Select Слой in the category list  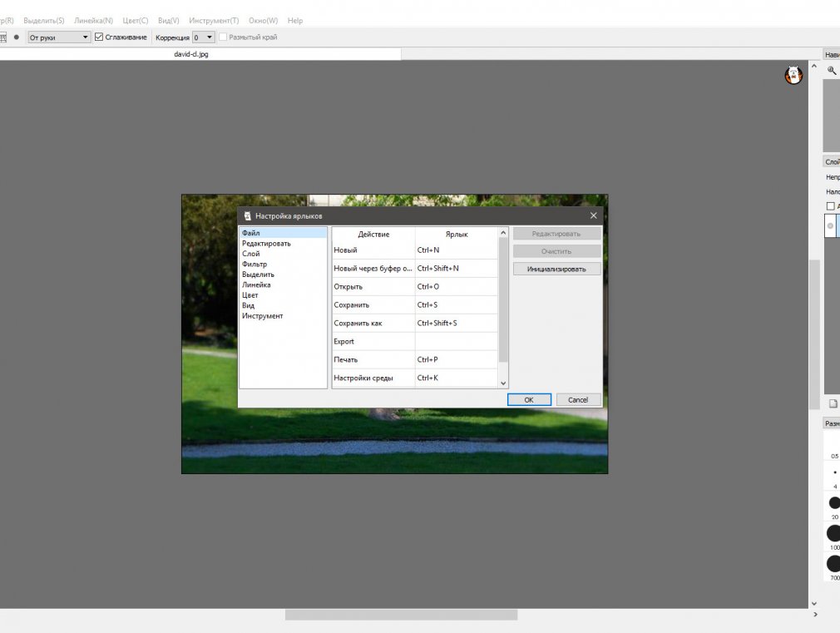tap(283, 254)
